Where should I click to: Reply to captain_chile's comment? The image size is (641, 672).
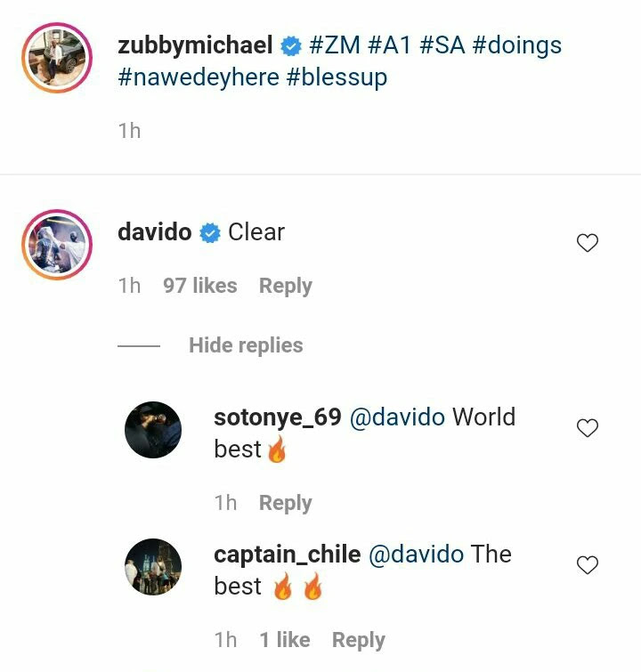tap(359, 640)
